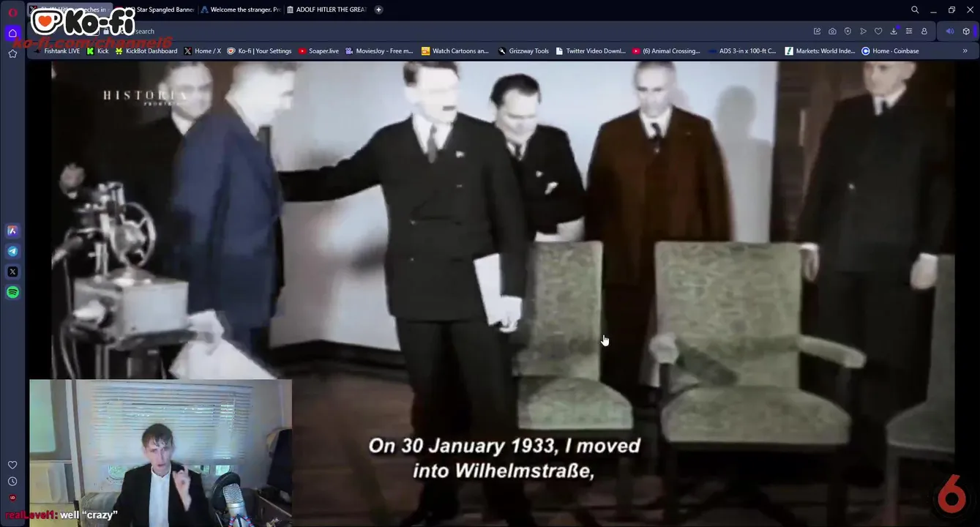Open KickBot Dashboard bookmark
Image resolution: width=980 pixels, height=527 pixels.
tap(146, 51)
